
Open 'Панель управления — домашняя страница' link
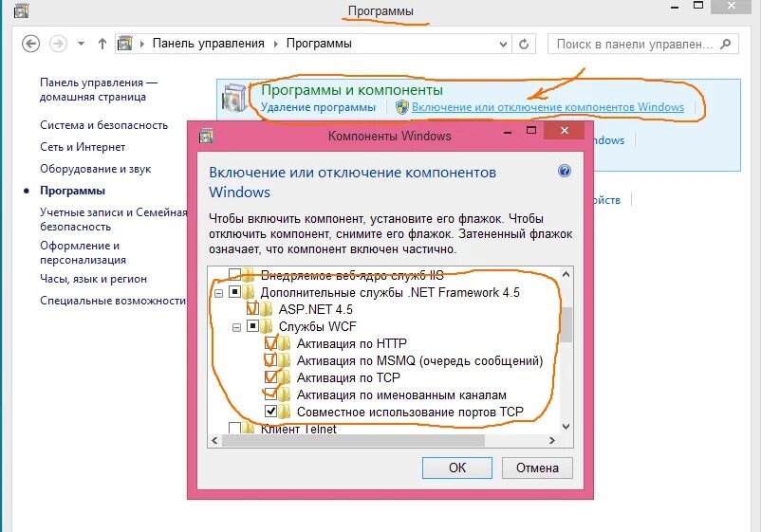point(99,90)
